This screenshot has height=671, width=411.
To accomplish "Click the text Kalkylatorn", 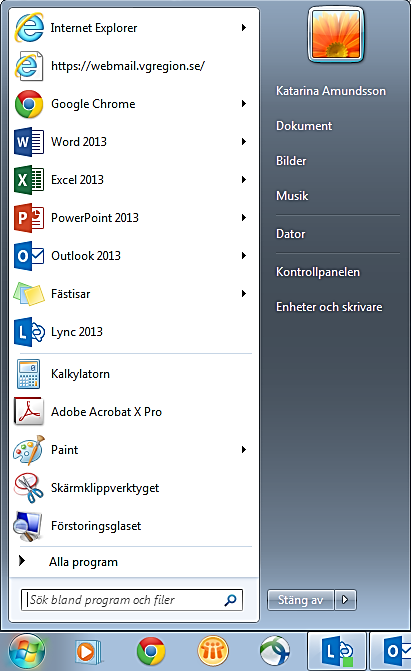I will pyautogui.click(x=80, y=374).
